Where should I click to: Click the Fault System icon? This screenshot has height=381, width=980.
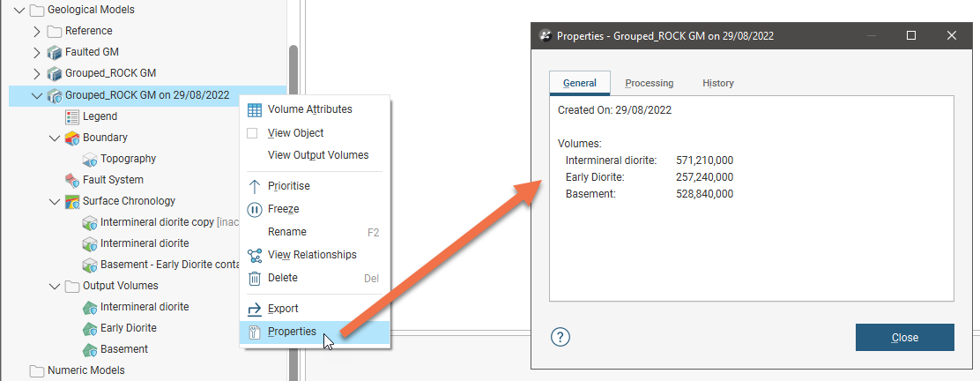(x=72, y=180)
